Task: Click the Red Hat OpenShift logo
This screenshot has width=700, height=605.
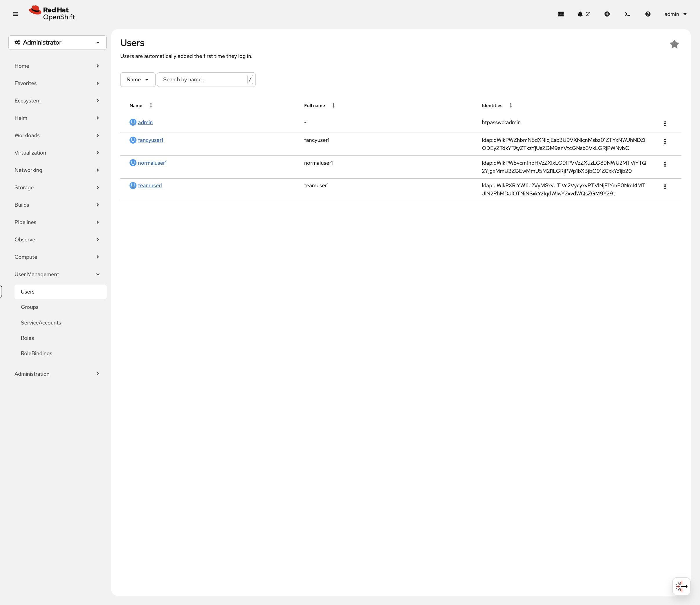Action: (x=51, y=13)
